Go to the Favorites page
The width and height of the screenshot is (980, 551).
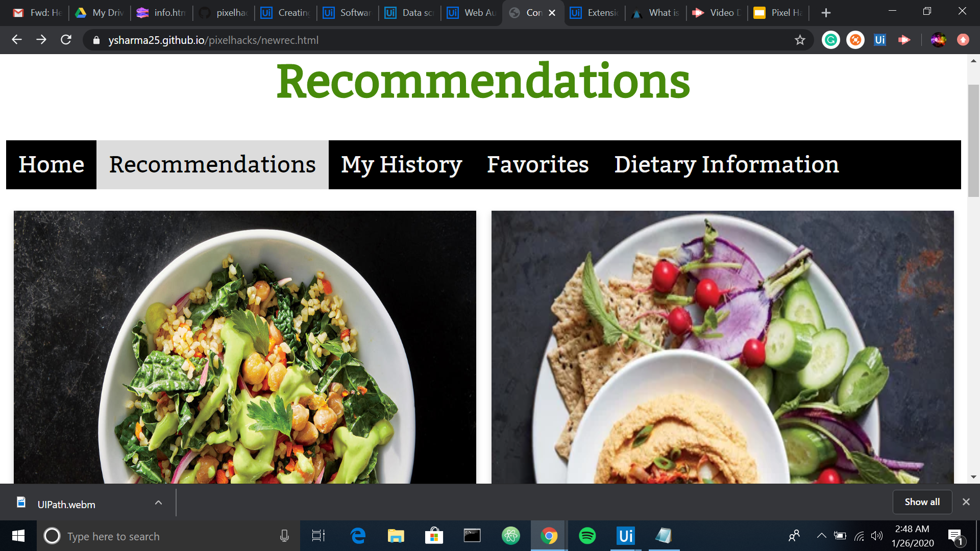tap(537, 165)
